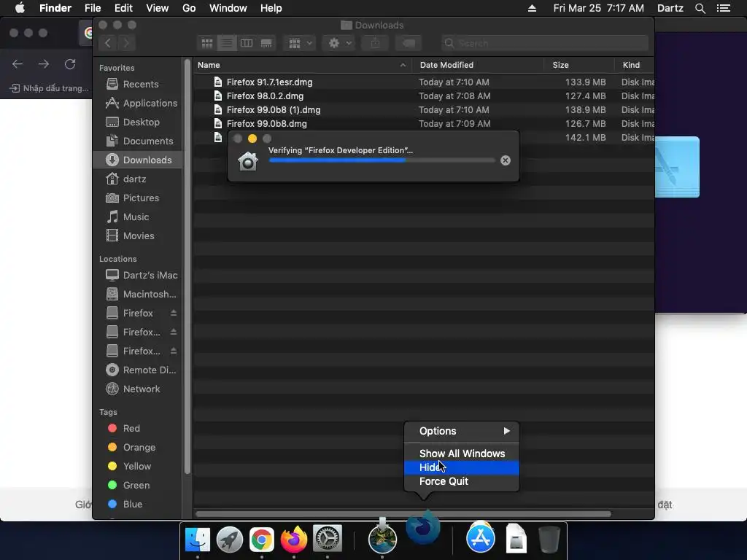The width and height of the screenshot is (747, 560).
Task: Open Launchpad from Dock
Action: click(x=230, y=540)
